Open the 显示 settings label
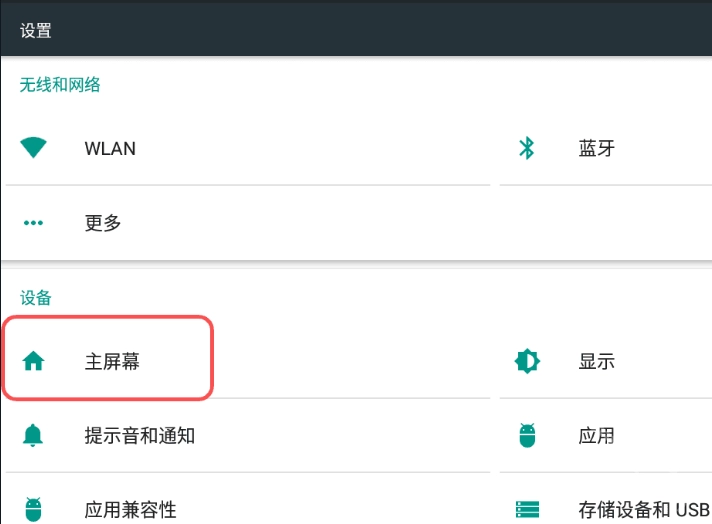712x524 pixels. 597,361
